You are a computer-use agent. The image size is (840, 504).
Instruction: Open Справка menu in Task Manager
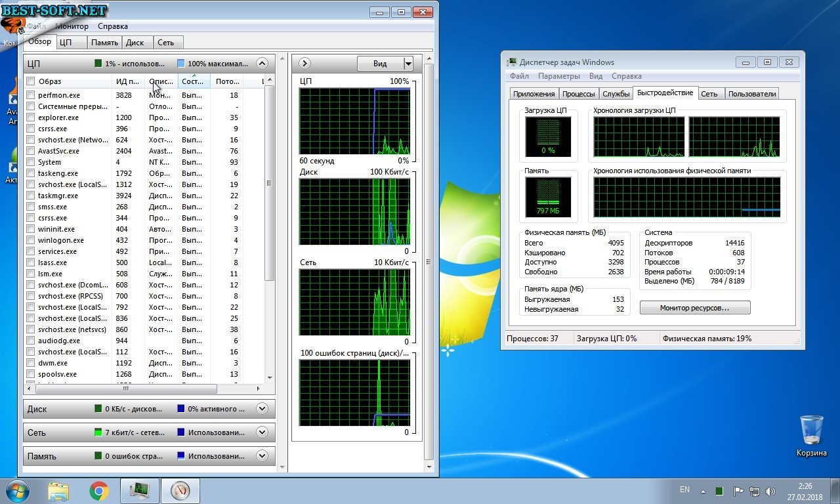click(626, 76)
